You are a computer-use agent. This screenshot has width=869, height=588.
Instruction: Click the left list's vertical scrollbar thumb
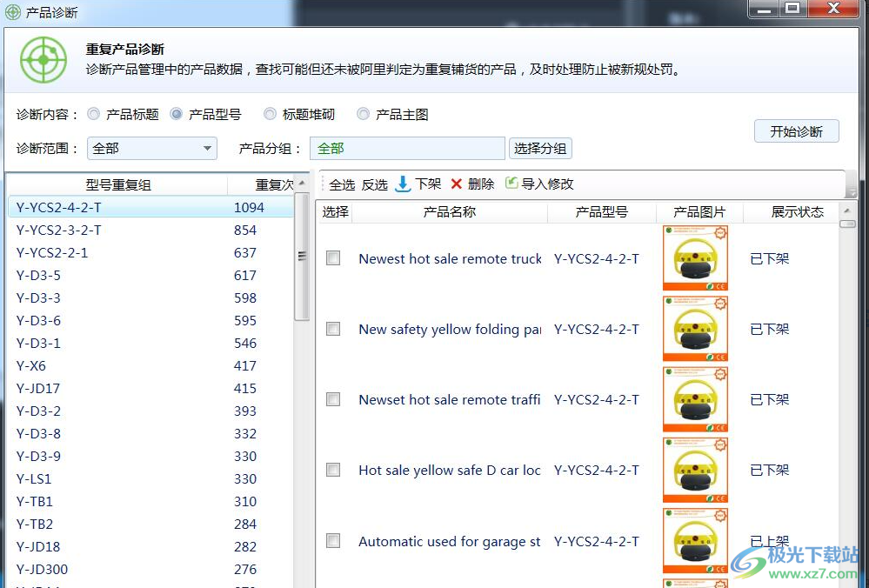[x=302, y=256]
